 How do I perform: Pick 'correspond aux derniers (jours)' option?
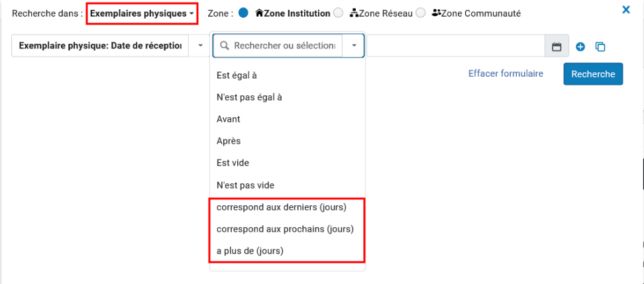pos(282,207)
